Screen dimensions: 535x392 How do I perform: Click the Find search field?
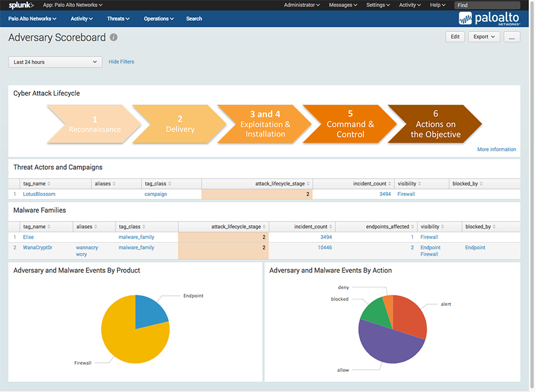click(487, 5)
